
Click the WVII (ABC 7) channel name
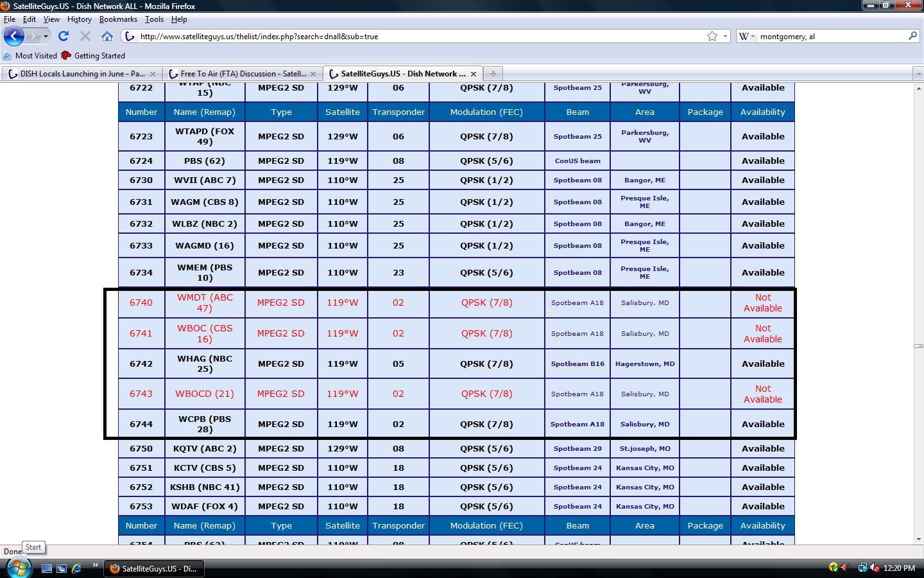coord(205,180)
